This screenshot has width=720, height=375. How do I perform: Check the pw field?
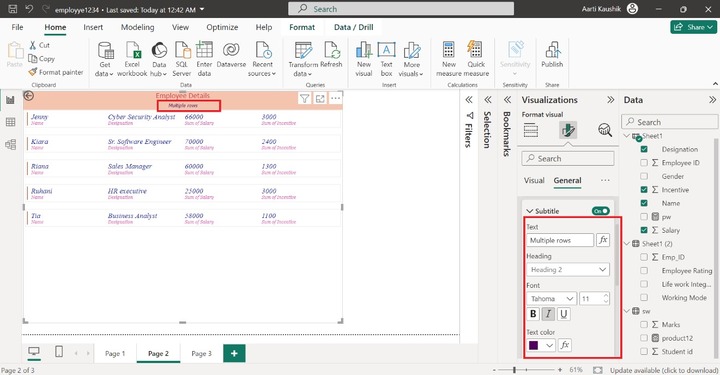[644, 217]
